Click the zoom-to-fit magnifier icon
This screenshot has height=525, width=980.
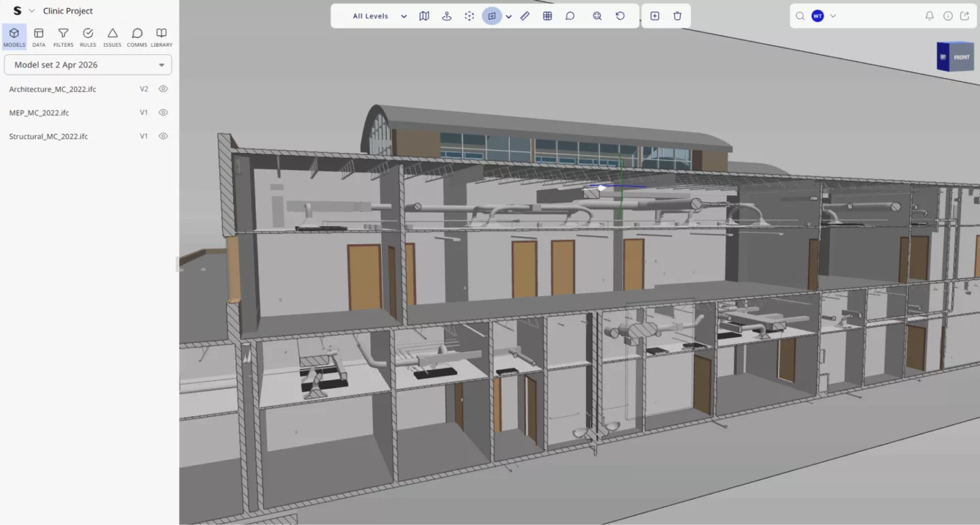597,16
